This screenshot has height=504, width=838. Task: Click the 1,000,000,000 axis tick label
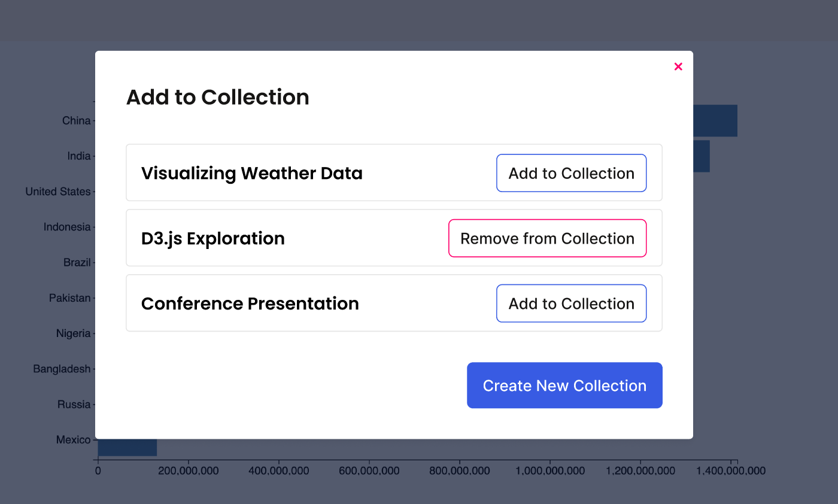(550, 471)
